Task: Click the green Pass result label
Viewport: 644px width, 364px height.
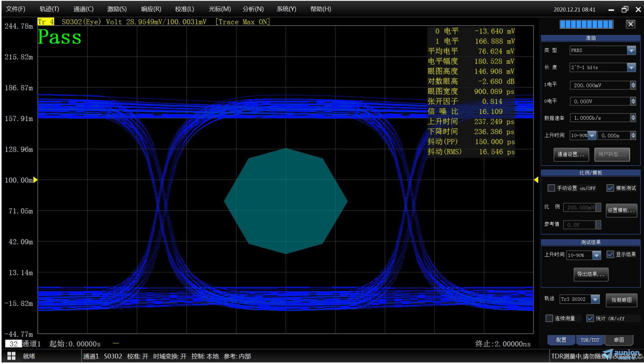Action: coord(60,37)
